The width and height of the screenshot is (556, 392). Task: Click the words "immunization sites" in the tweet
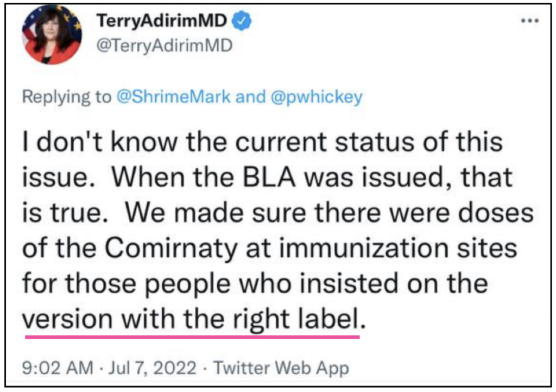(x=398, y=248)
